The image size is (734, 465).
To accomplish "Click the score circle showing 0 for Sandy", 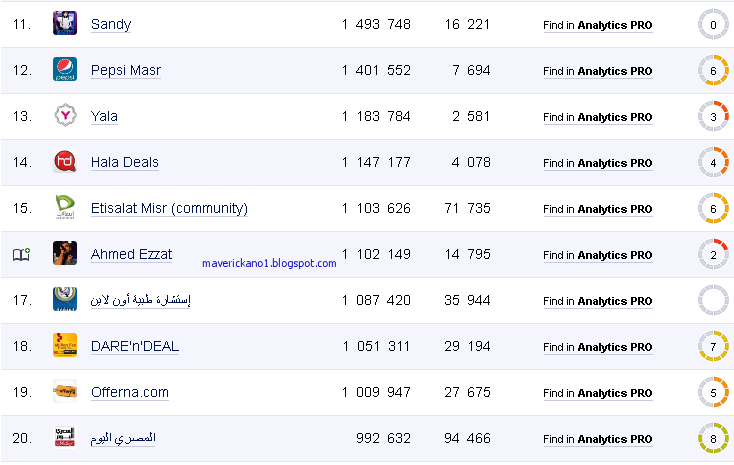I will [x=713, y=24].
